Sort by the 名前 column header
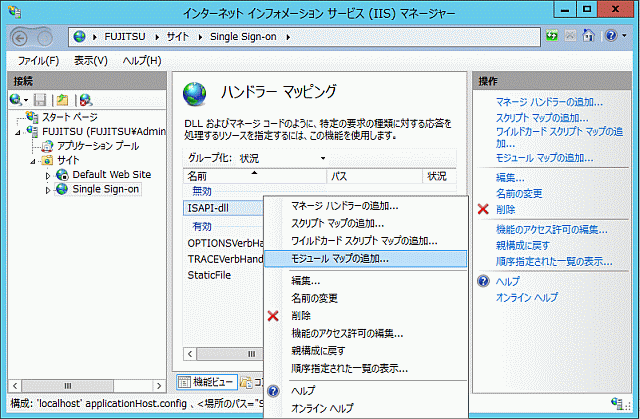640x419 pixels. [x=255, y=176]
